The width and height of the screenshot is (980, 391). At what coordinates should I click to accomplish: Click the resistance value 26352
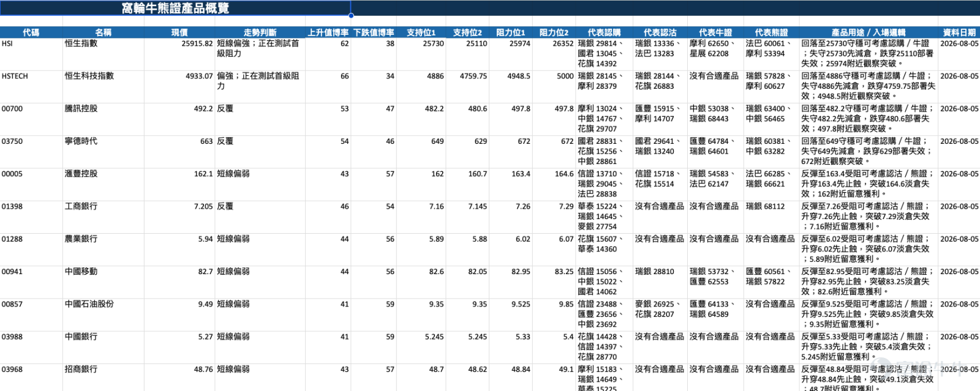point(554,54)
